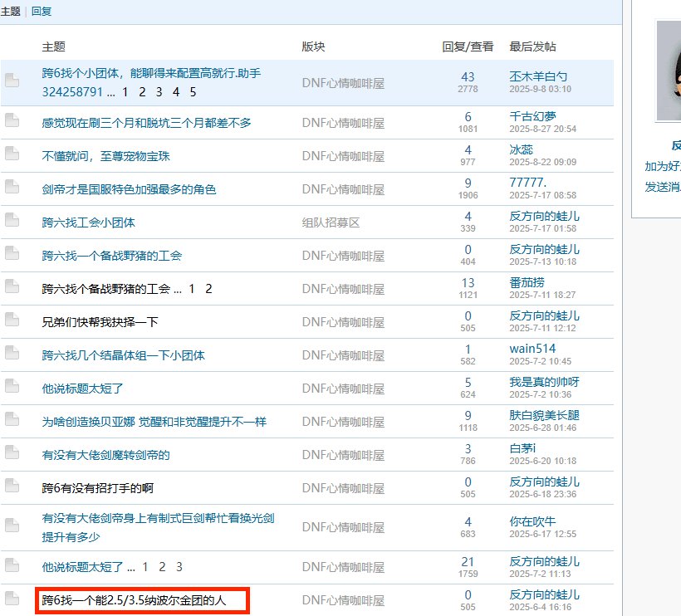Open thread 跨六找个备战野猪的工会

click(105, 289)
